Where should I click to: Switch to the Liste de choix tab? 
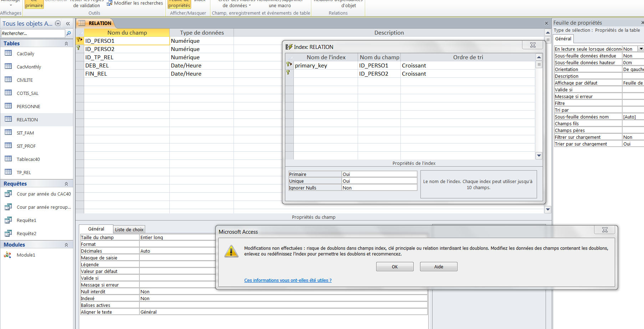[129, 229]
